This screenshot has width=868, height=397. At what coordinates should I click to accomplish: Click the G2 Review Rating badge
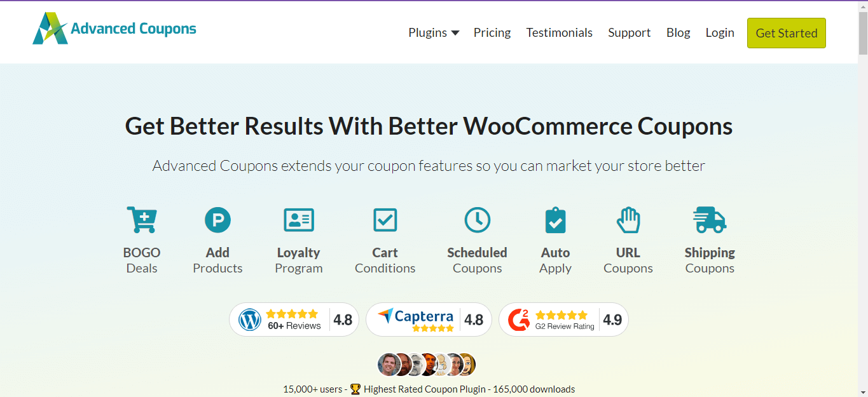pyautogui.click(x=563, y=320)
